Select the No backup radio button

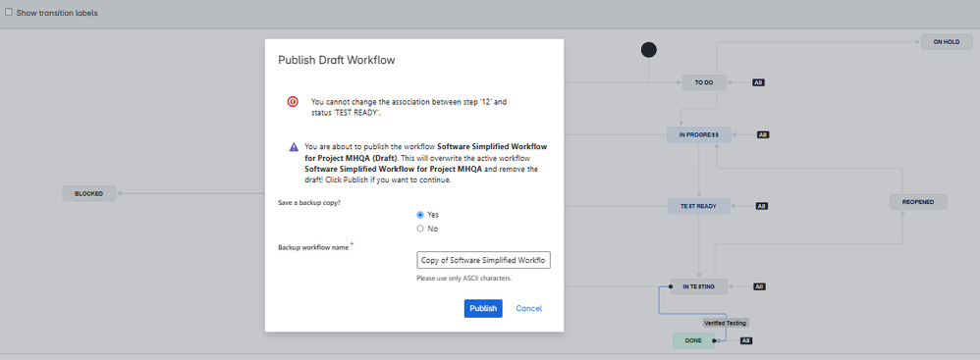point(420,229)
